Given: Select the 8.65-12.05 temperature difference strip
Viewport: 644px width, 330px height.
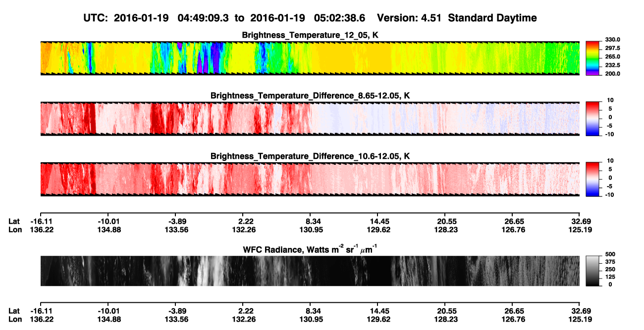Looking at the screenshot, I should pyautogui.click(x=310, y=119).
